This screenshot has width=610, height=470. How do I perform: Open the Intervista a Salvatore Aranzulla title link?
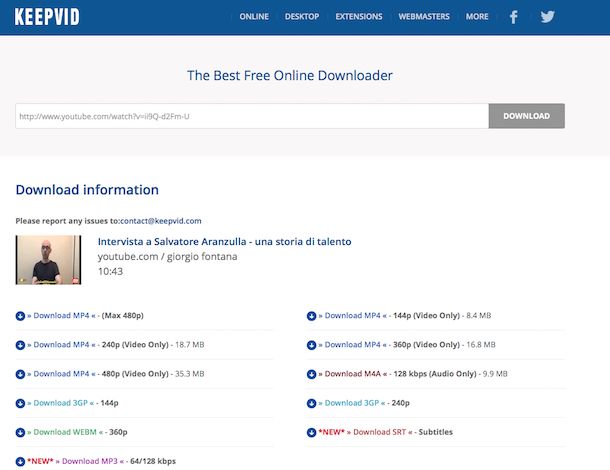224,242
